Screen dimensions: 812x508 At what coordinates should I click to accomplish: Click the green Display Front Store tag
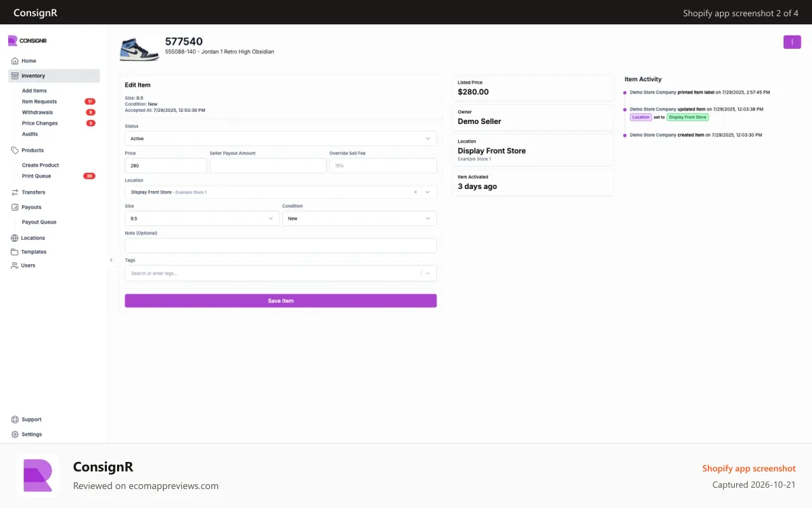[x=687, y=117]
